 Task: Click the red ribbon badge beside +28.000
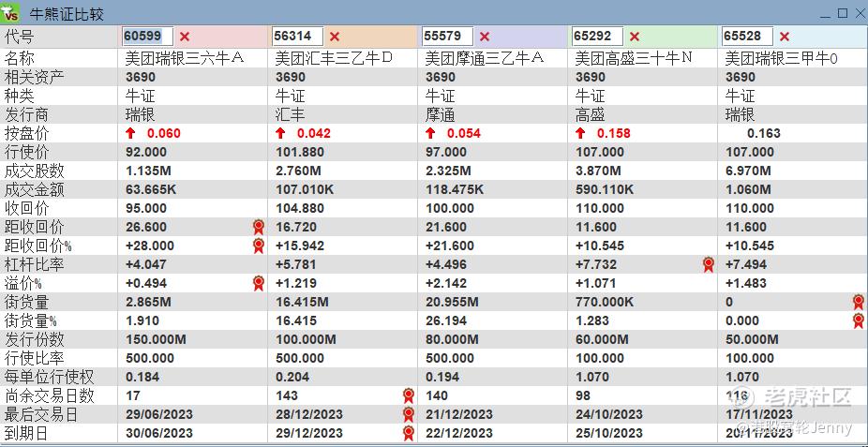click(x=259, y=246)
